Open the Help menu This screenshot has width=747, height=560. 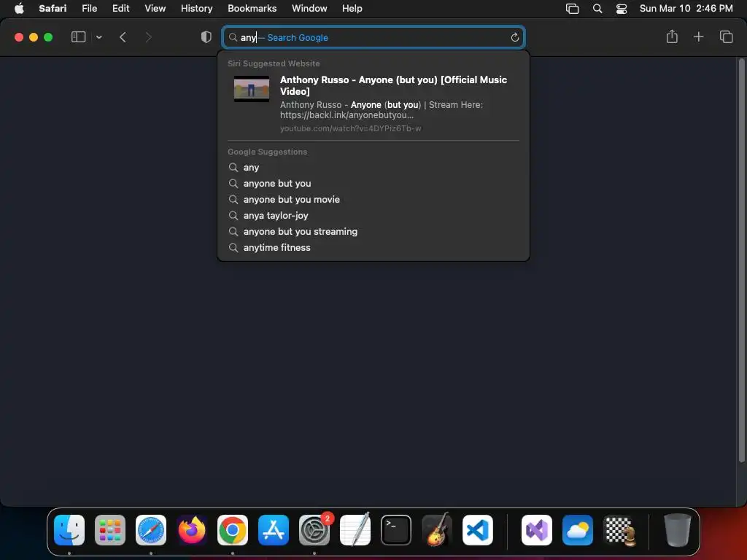click(352, 8)
